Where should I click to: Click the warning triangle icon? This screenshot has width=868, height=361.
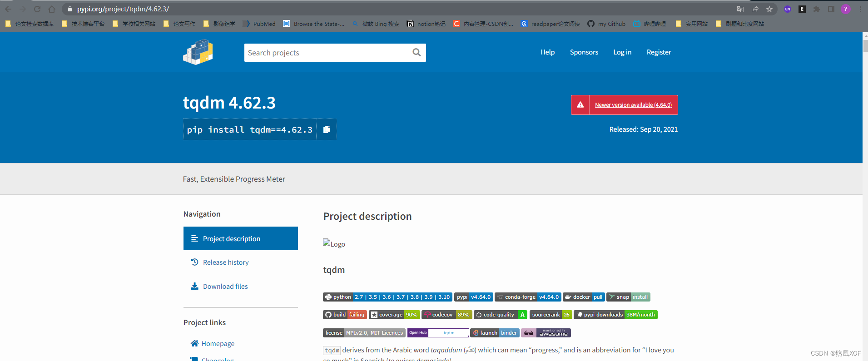coord(580,105)
